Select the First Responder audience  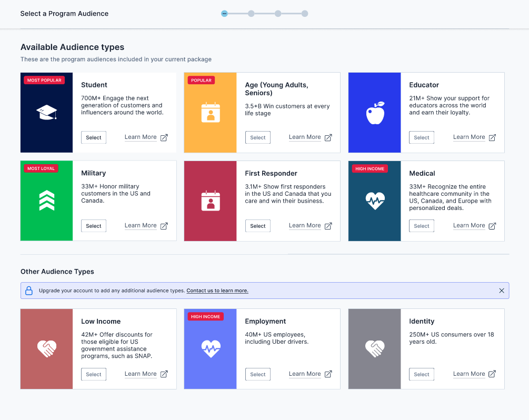click(x=258, y=226)
